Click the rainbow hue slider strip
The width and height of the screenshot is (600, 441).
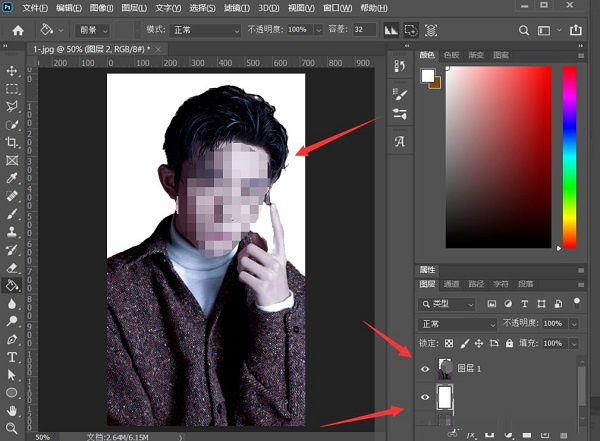pyautogui.click(x=569, y=157)
